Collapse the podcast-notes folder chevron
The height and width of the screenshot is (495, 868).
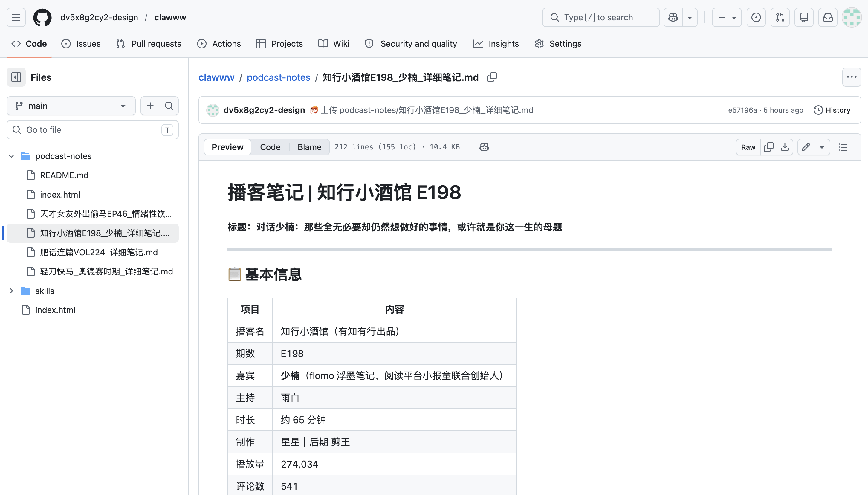(x=11, y=156)
